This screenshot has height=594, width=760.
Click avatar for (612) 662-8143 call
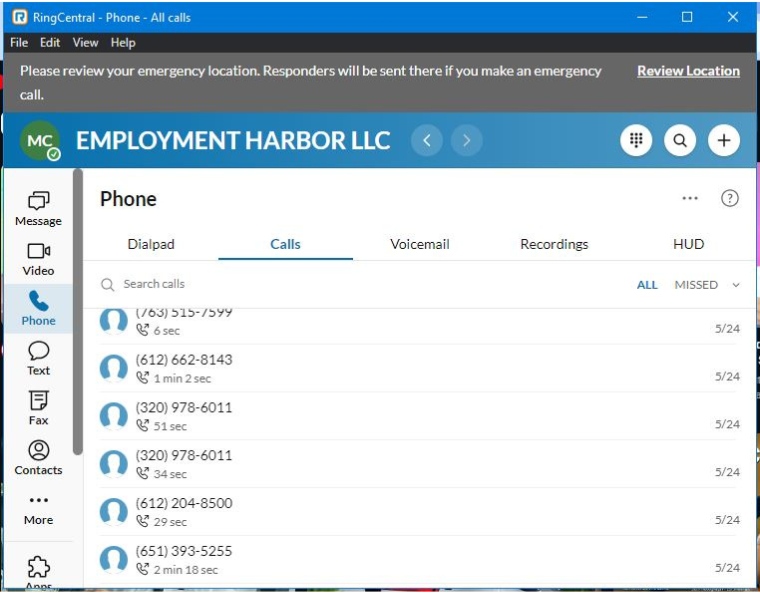pos(113,368)
